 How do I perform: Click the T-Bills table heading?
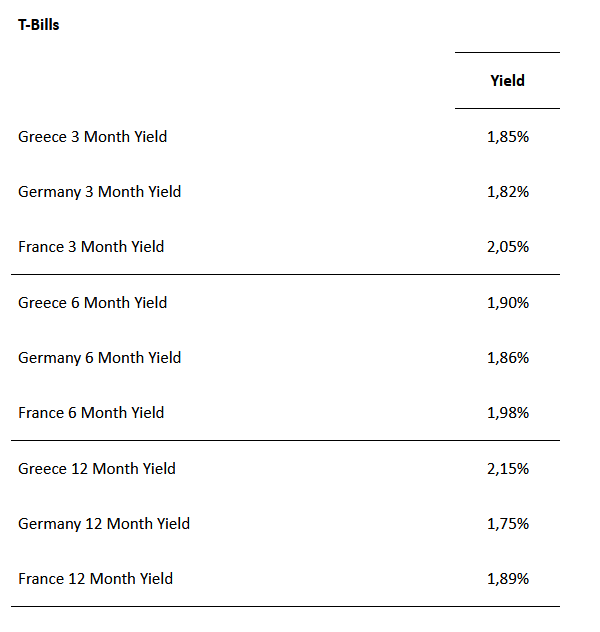pos(39,25)
